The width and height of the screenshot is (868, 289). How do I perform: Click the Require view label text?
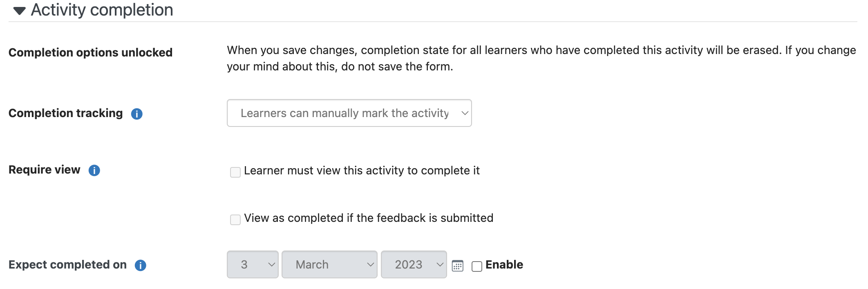pyautogui.click(x=44, y=169)
